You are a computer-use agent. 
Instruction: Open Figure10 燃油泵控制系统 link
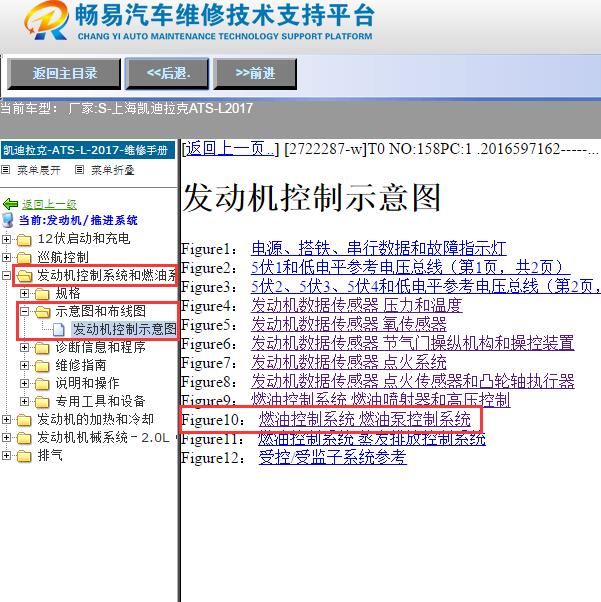point(364,419)
